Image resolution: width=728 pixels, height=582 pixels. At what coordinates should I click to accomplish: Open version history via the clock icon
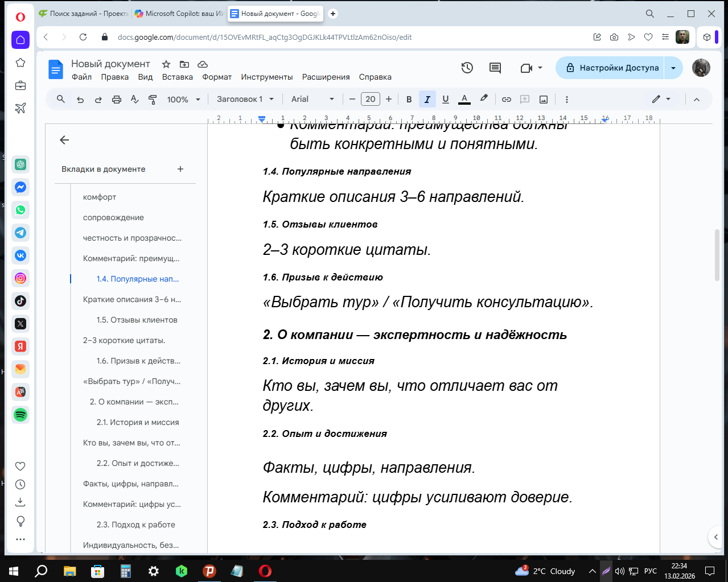pyautogui.click(x=467, y=68)
